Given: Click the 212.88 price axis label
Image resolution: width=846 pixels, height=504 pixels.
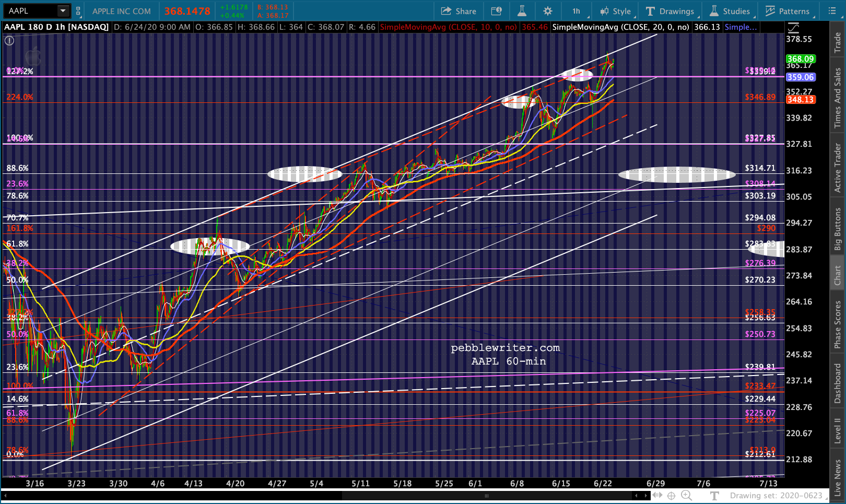Looking at the screenshot, I should [799, 459].
